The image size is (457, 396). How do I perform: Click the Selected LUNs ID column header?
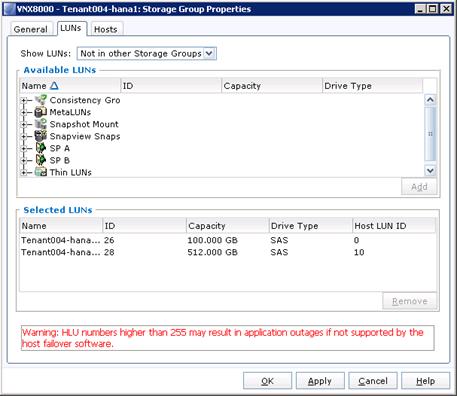pyautogui.click(x=144, y=226)
